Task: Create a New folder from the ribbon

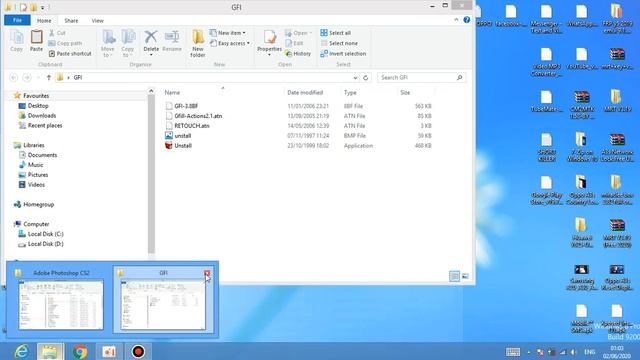Action: pos(198,43)
